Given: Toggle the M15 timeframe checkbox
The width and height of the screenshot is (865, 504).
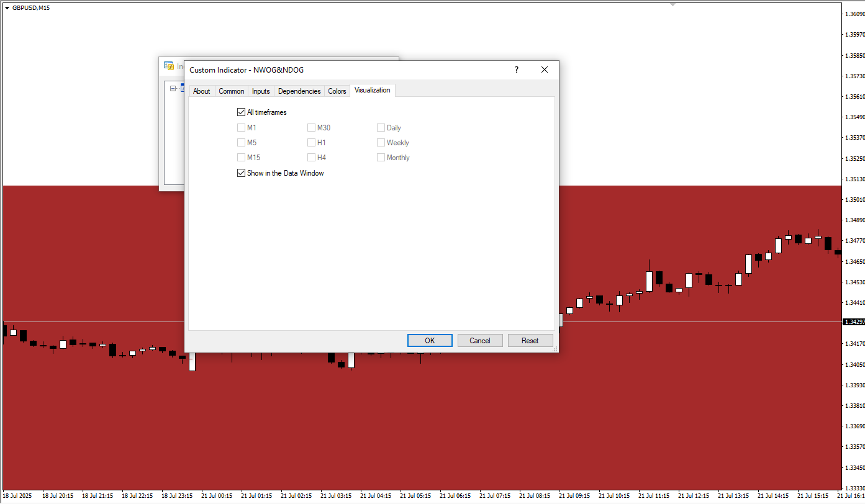Looking at the screenshot, I should [x=241, y=158].
